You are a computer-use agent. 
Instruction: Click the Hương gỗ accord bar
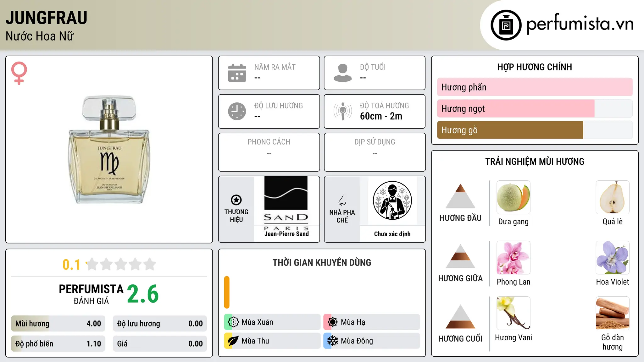[x=535, y=130]
